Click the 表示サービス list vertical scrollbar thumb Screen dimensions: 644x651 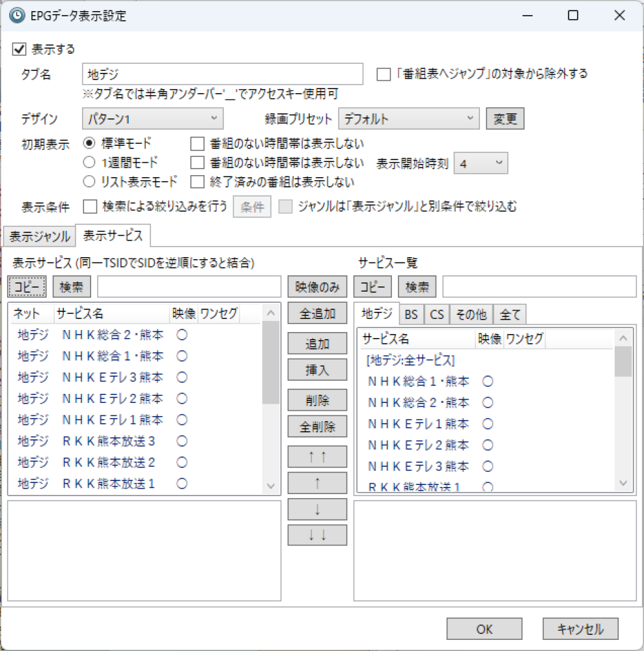(271, 362)
